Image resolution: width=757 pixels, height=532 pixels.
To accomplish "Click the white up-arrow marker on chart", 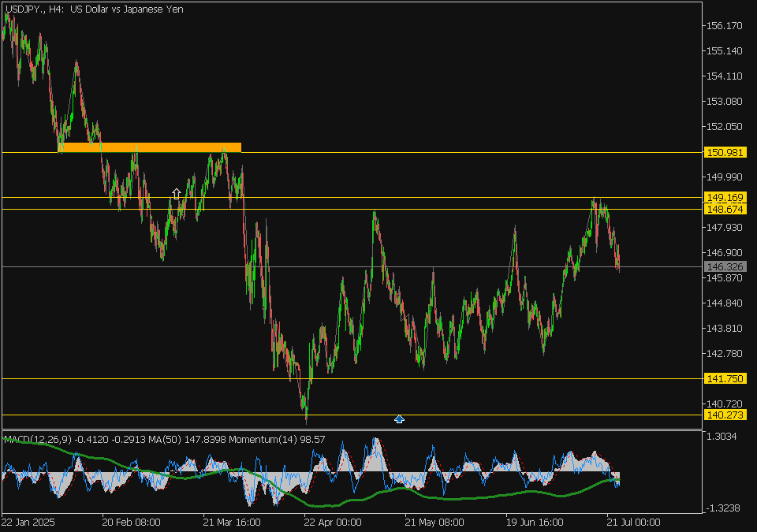I will click(x=176, y=194).
